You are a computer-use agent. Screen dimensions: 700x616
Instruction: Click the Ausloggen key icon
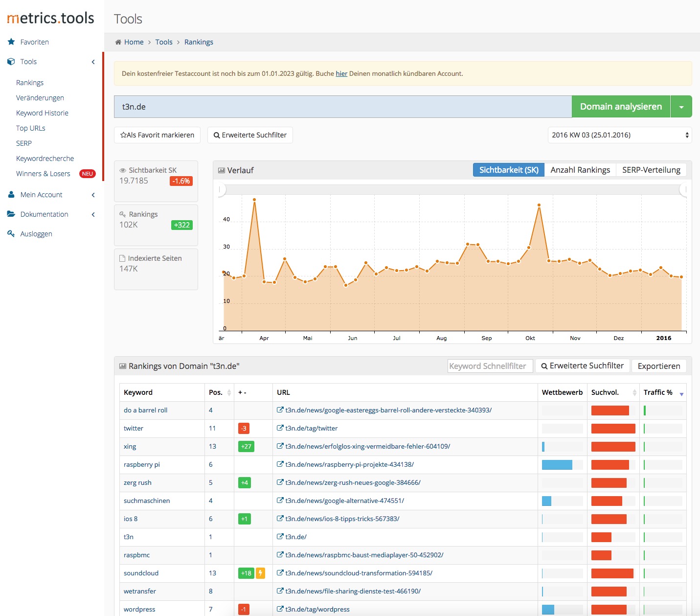(x=11, y=233)
